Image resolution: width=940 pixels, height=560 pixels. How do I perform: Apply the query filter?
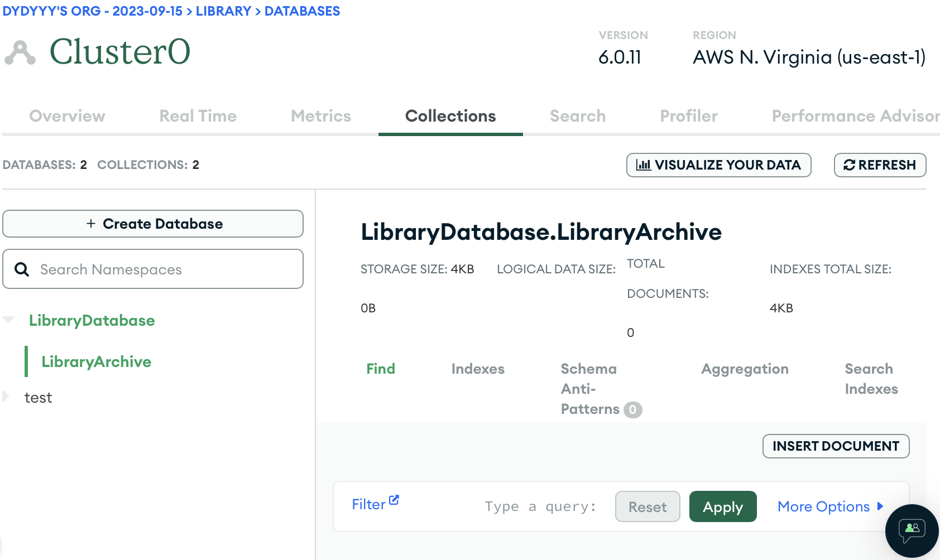coord(722,506)
